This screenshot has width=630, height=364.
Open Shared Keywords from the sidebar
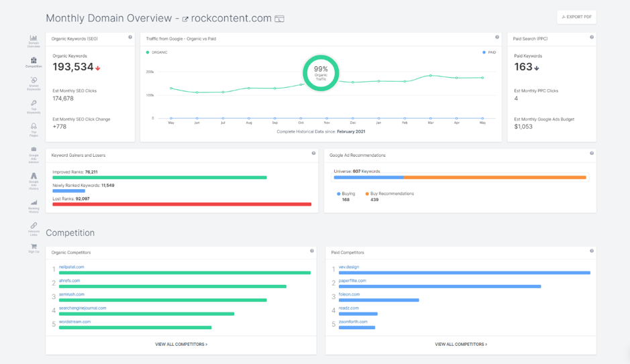tap(34, 84)
